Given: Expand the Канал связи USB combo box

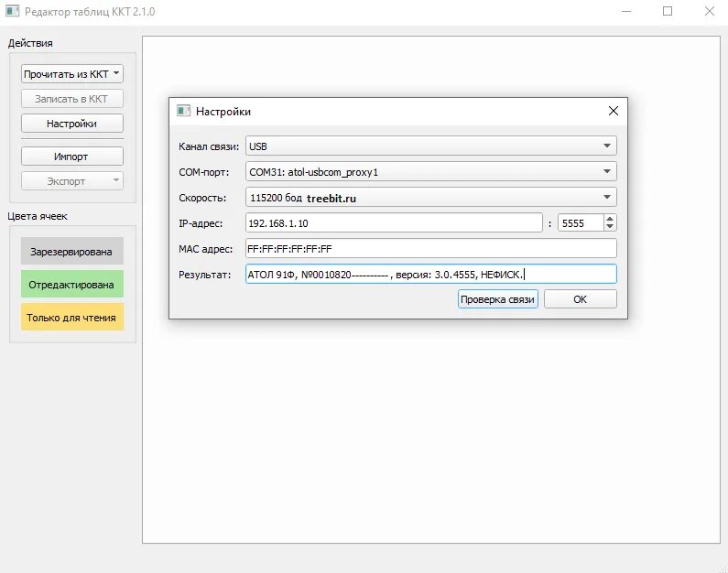Looking at the screenshot, I should (431, 146).
